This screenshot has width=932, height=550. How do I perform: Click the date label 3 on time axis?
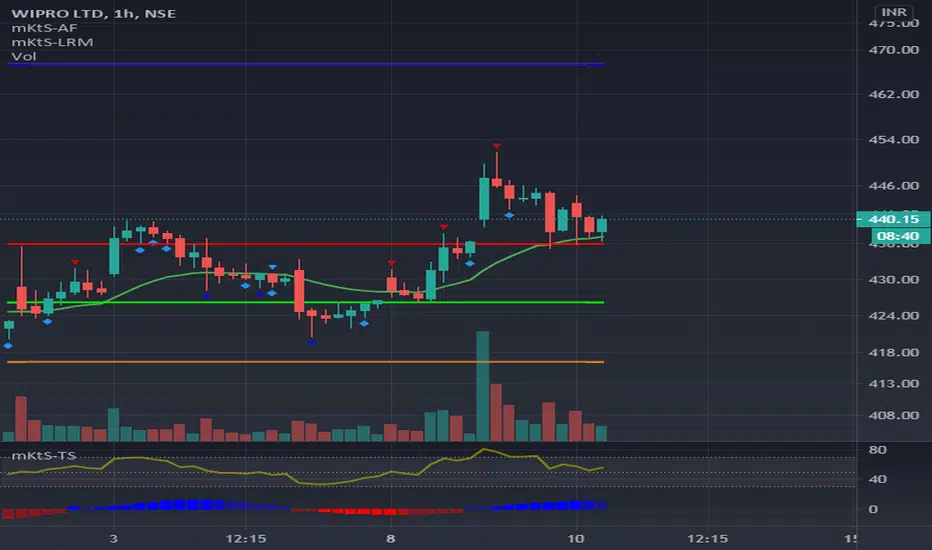tap(114, 539)
